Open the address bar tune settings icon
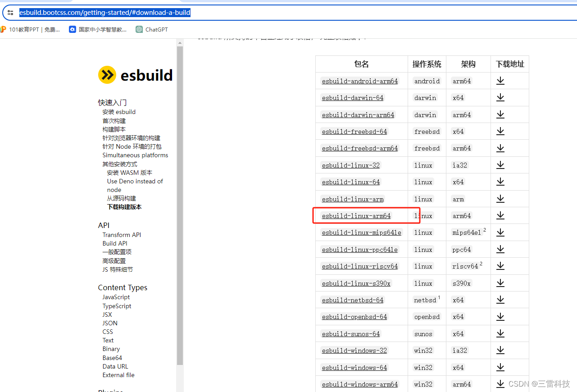The image size is (577, 392). click(x=10, y=12)
